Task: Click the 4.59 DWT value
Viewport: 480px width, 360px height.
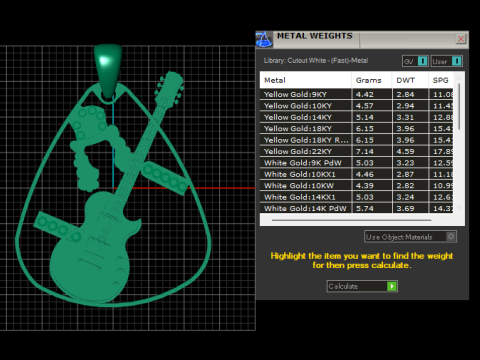Action: [405, 151]
